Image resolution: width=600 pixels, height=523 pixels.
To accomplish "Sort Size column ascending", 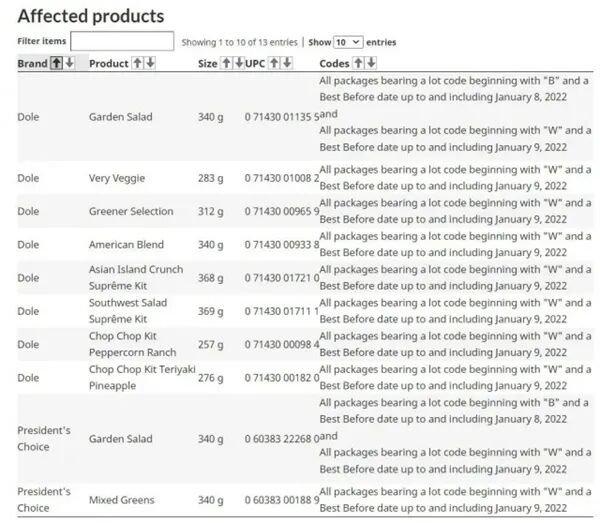I will click(x=226, y=63).
